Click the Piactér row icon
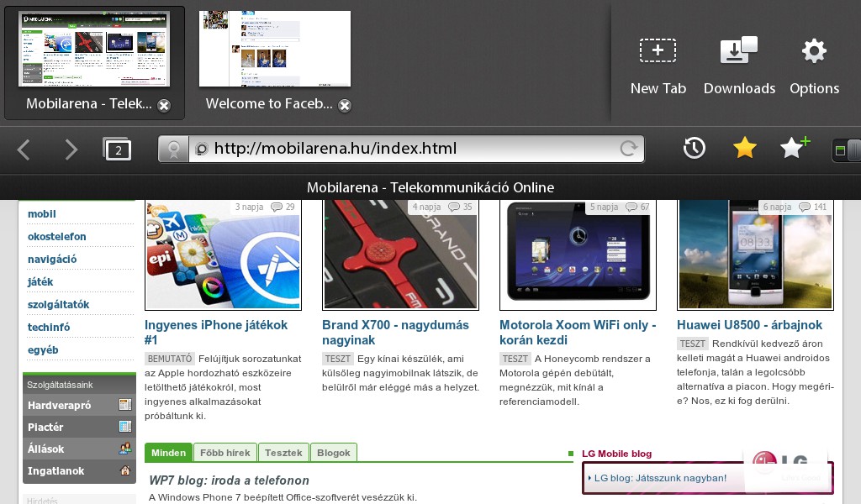This screenshot has height=504, width=861. pyautogui.click(x=125, y=427)
